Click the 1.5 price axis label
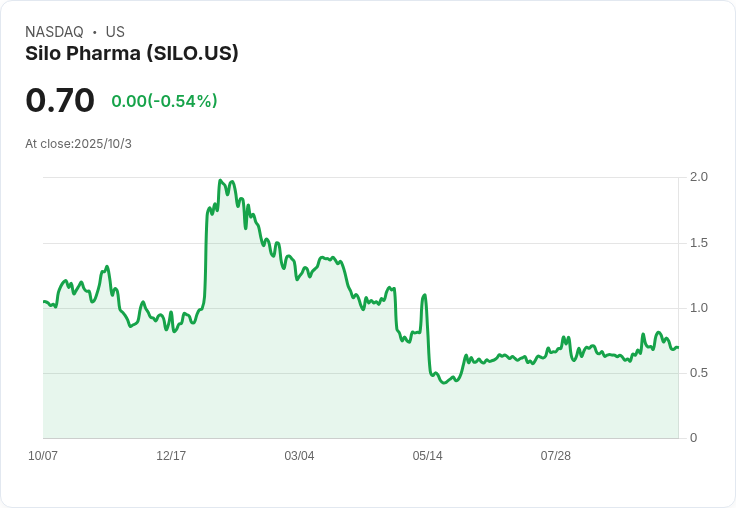The width and height of the screenshot is (736, 508). coord(698,243)
